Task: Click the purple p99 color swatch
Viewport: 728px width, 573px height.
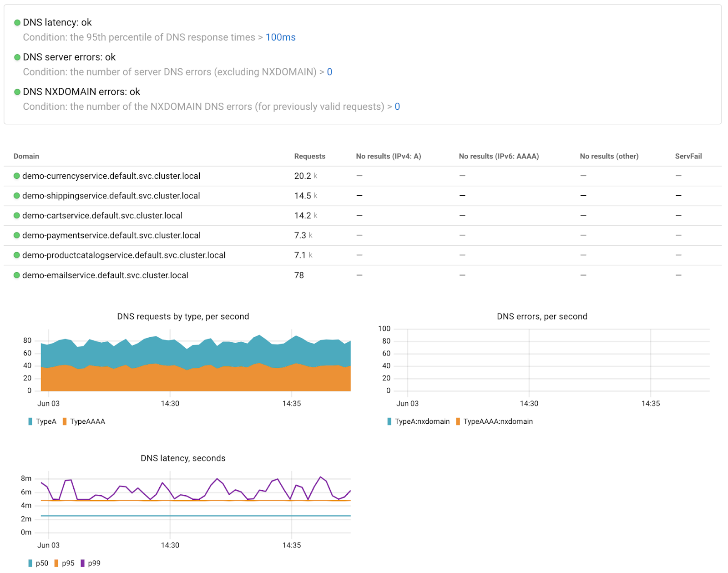Action: click(82, 563)
